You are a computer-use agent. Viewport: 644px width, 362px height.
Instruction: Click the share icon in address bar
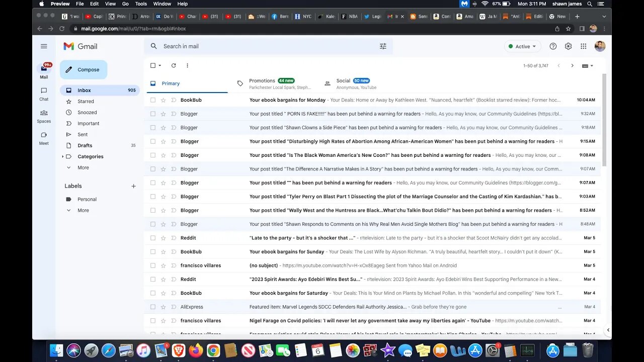click(x=557, y=29)
